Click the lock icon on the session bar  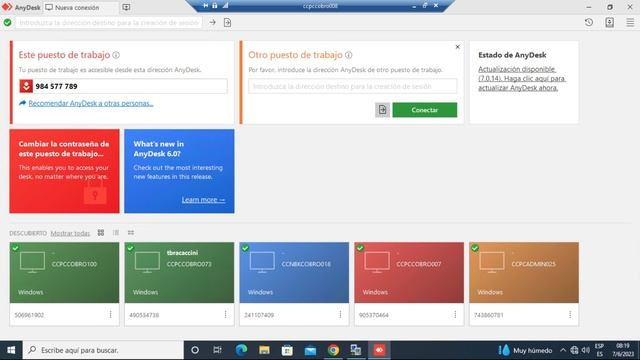coord(215,6)
